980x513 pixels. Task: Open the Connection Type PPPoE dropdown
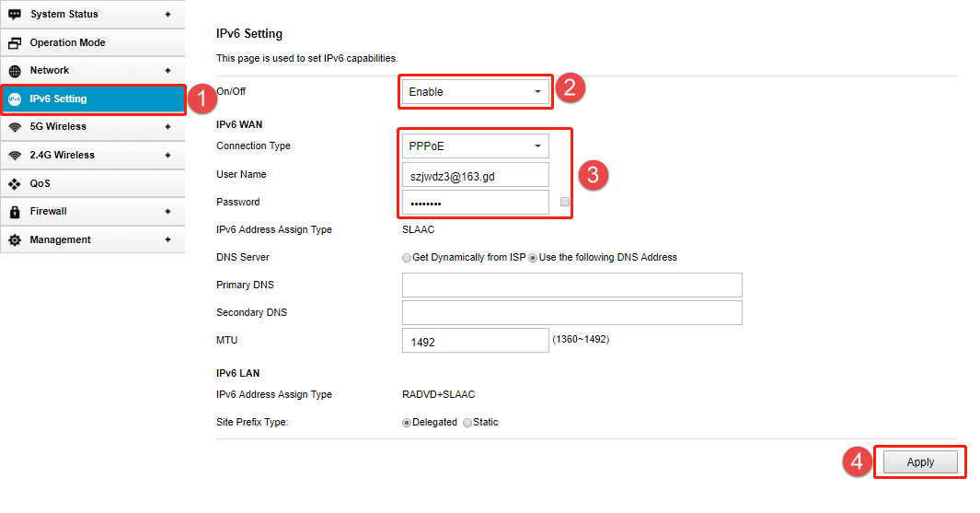pyautogui.click(x=475, y=146)
